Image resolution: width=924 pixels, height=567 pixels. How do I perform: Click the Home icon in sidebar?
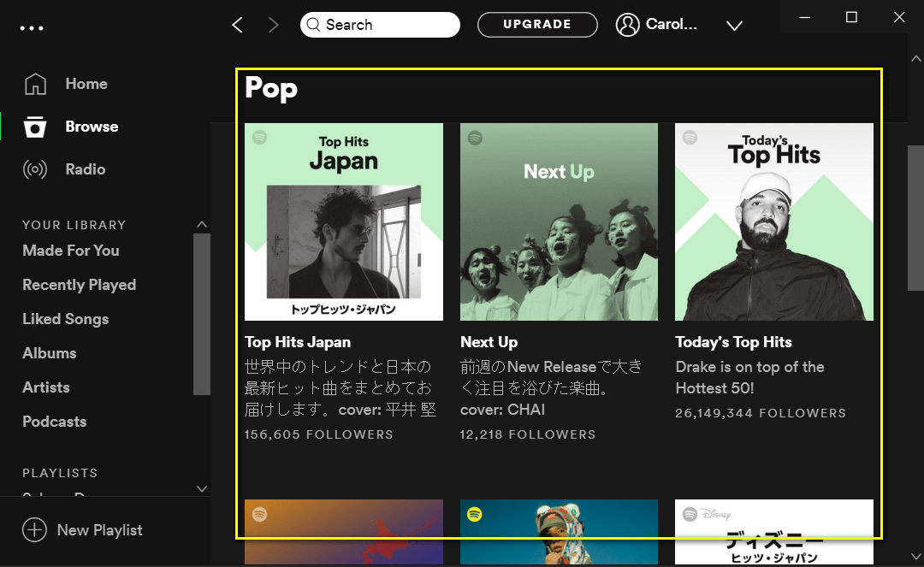click(35, 84)
